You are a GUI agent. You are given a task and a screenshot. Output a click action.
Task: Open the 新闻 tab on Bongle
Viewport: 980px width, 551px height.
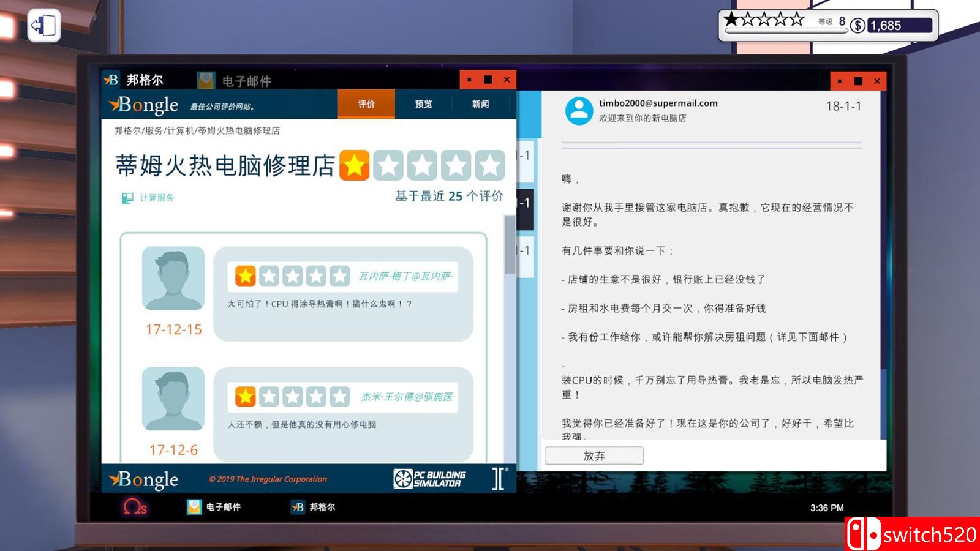(480, 104)
